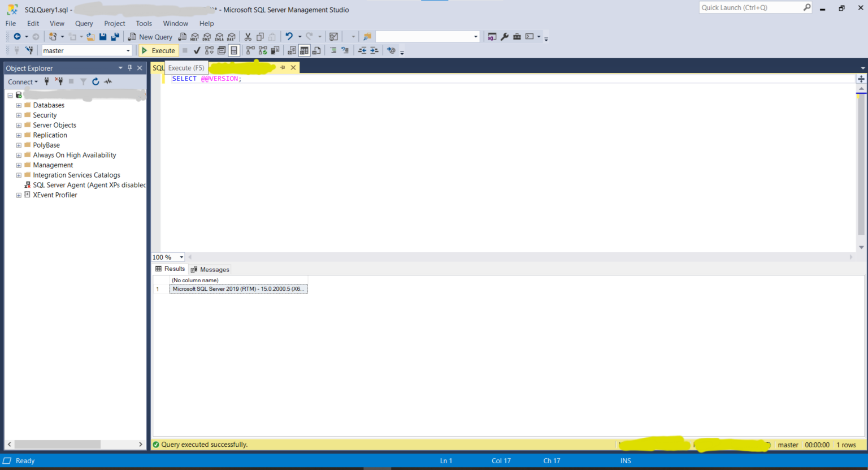This screenshot has height=470, width=868.
Task: Expand the Replication node
Action: [19, 135]
